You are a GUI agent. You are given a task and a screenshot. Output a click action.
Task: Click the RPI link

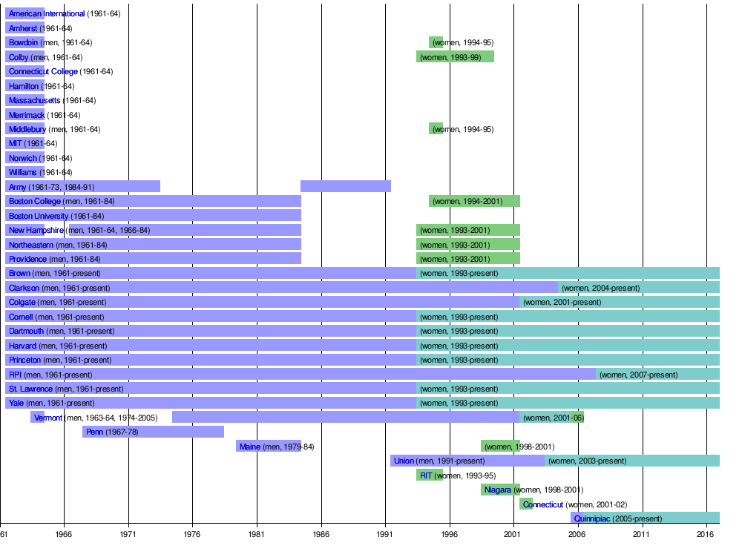pyautogui.click(x=15, y=375)
